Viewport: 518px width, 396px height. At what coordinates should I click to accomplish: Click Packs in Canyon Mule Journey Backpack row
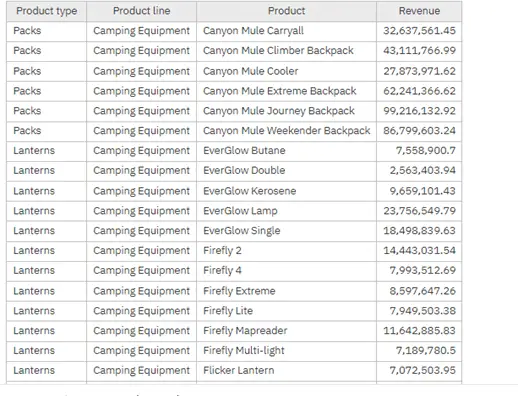[x=27, y=111]
